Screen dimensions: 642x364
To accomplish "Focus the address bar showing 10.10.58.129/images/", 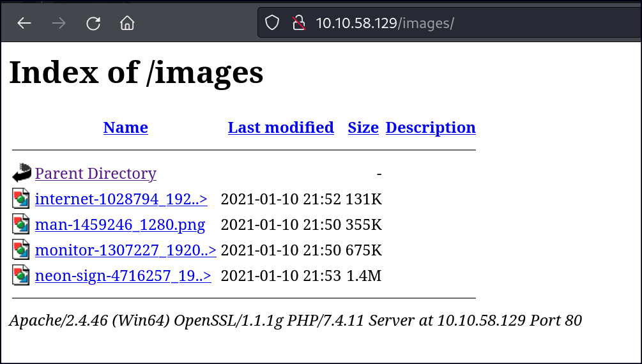I will point(447,24).
